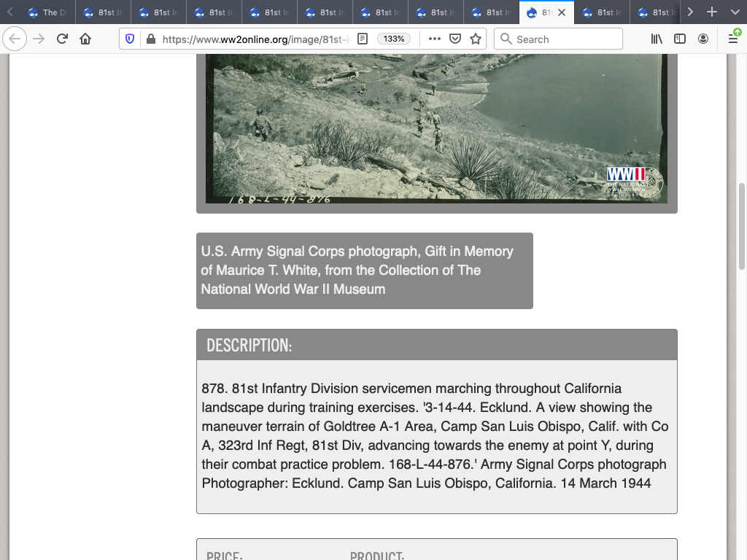
Task: Toggle the sidebar panel
Action: (680, 39)
